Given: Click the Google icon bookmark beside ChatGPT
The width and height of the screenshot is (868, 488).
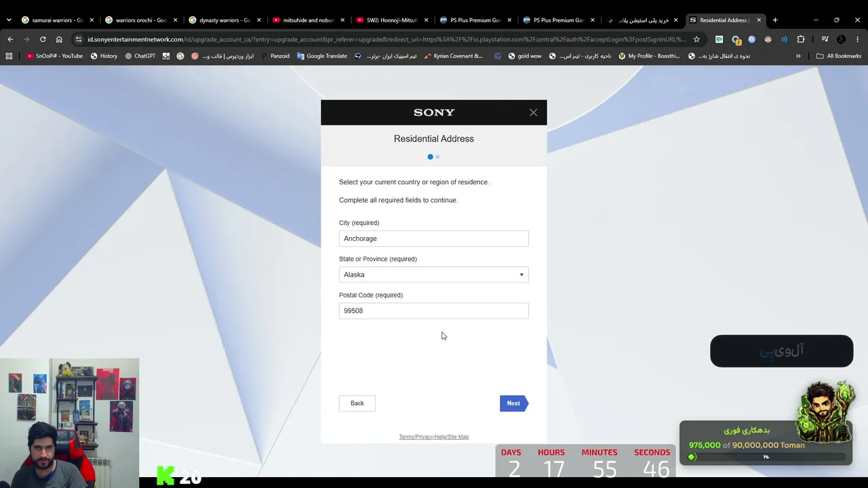Looking at the screenshot, I should [180, 56].
